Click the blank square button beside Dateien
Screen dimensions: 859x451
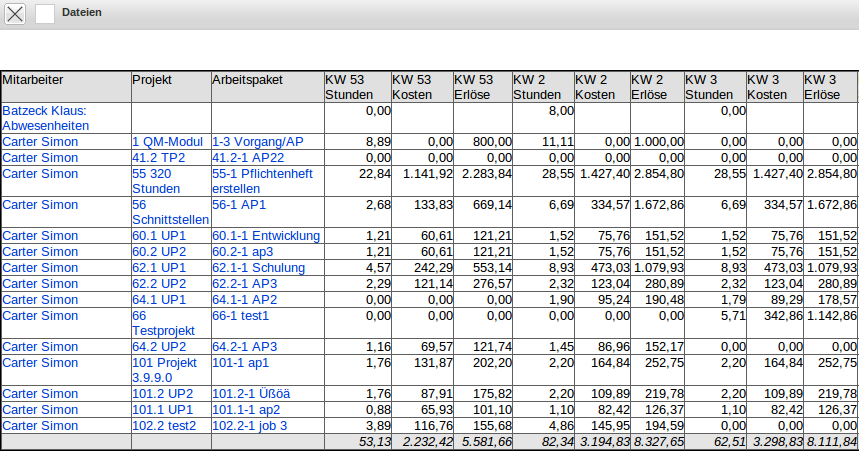[x=45, y=14]
